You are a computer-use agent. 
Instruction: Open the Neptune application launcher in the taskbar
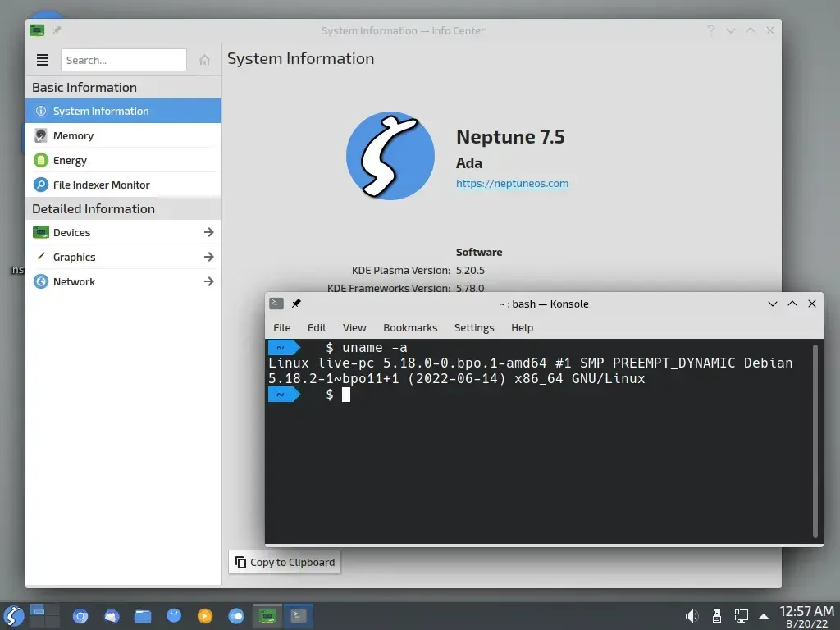click(x=13, y=616)
